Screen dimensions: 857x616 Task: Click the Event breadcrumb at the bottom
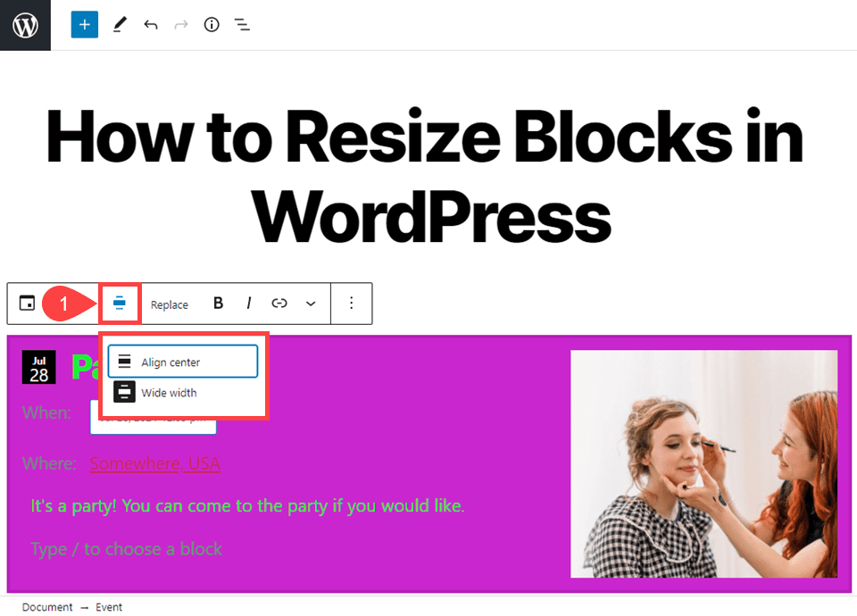point(109,607)
